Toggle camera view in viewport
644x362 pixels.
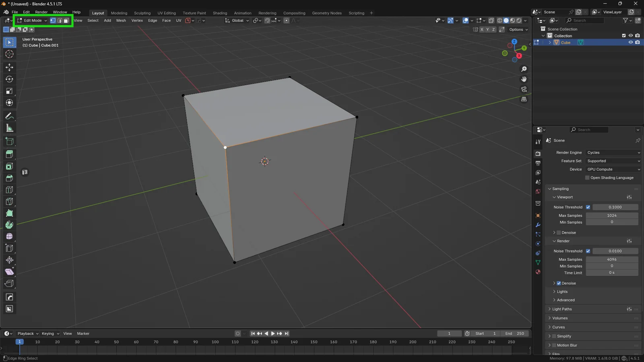524,89
